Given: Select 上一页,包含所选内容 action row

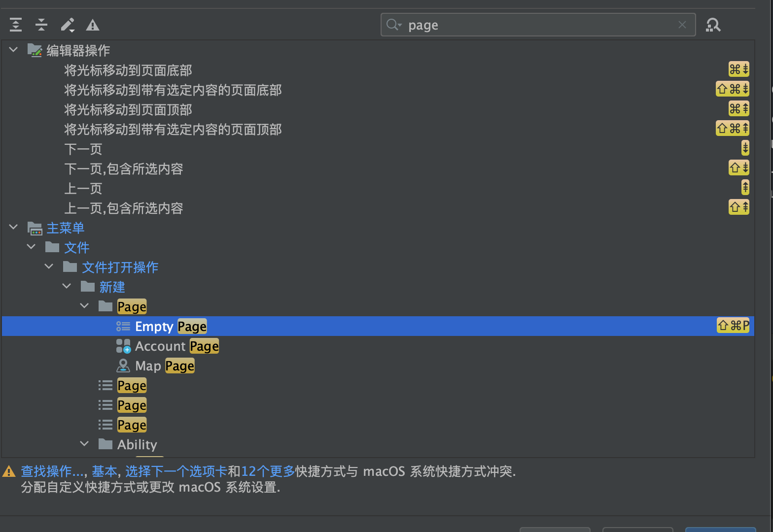Looking at the screenshot, I should [378, 208].
